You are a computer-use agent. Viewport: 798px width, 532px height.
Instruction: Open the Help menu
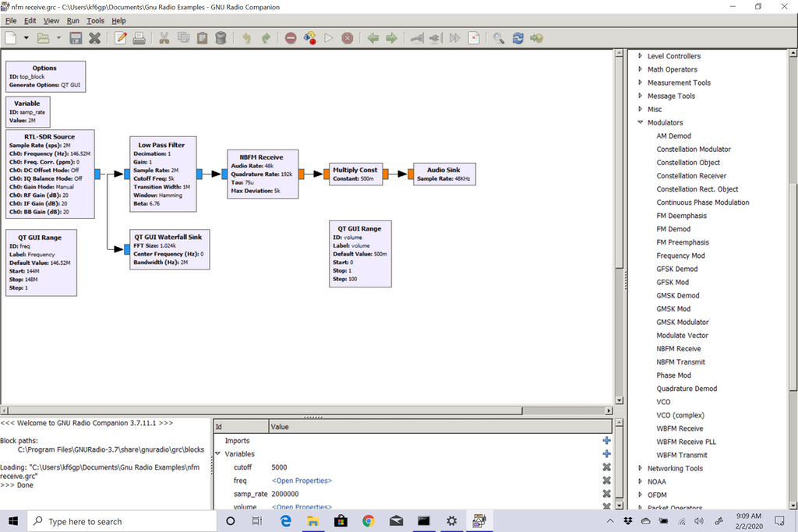coord(118,21)
